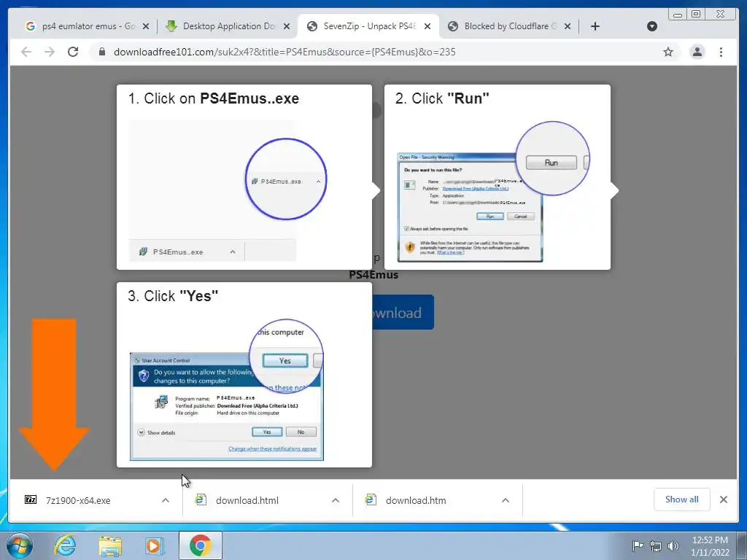The height and width of the screenshot is (560, 747).
Task: Click the download.html file icon
Action: (x=201, y=499)
